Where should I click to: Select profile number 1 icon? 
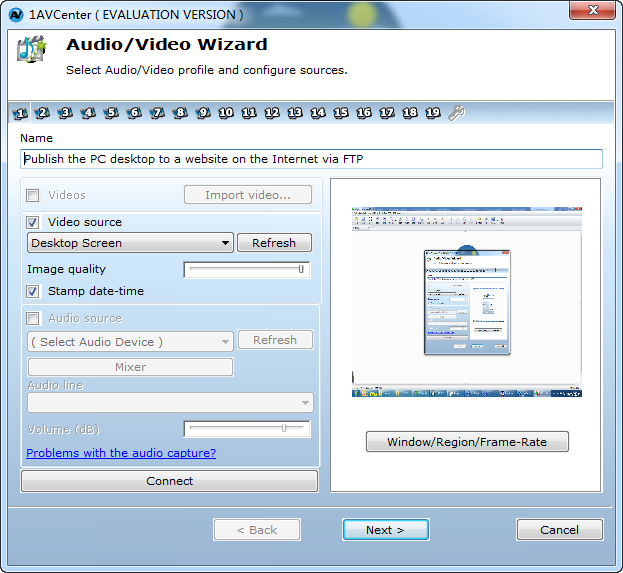pyautogui.click(x=20, y=114)
